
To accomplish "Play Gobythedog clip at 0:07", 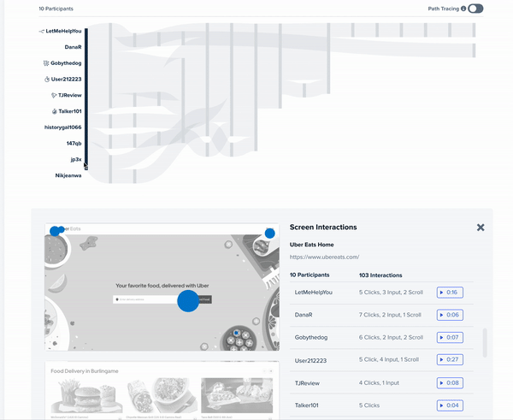I will [450, 337].
